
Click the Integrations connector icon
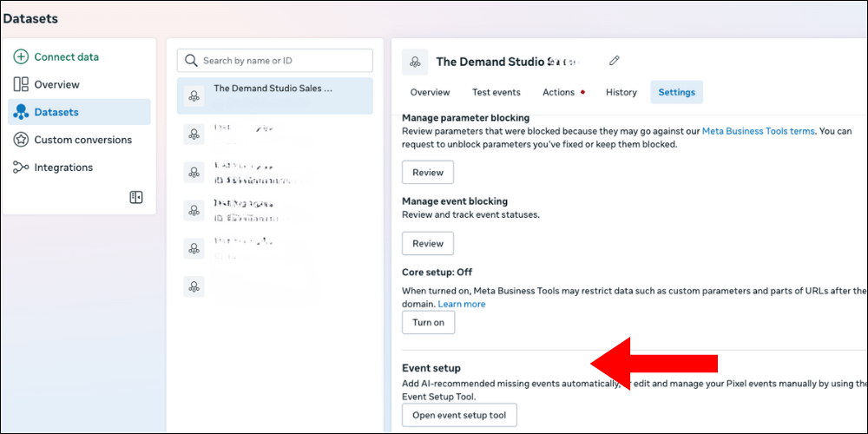pos(21,168)
